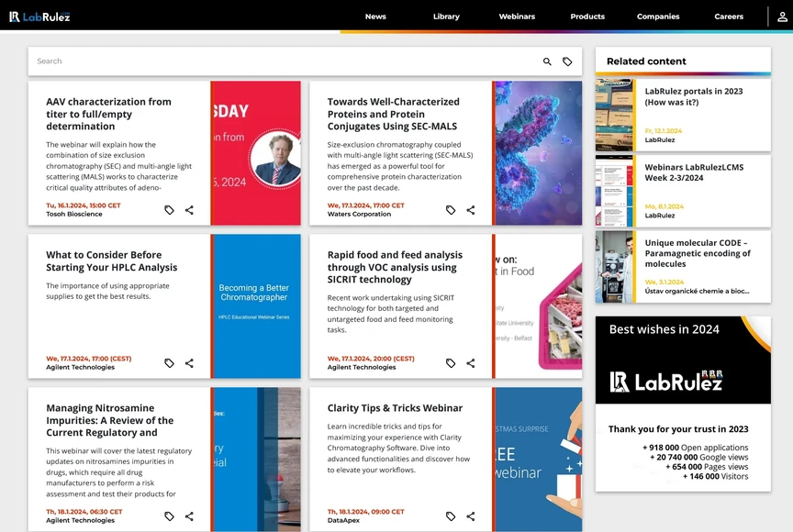Open the Library menu
This screenshot has height=532, width=793.
pyautogui.click(x=446, y=17)
